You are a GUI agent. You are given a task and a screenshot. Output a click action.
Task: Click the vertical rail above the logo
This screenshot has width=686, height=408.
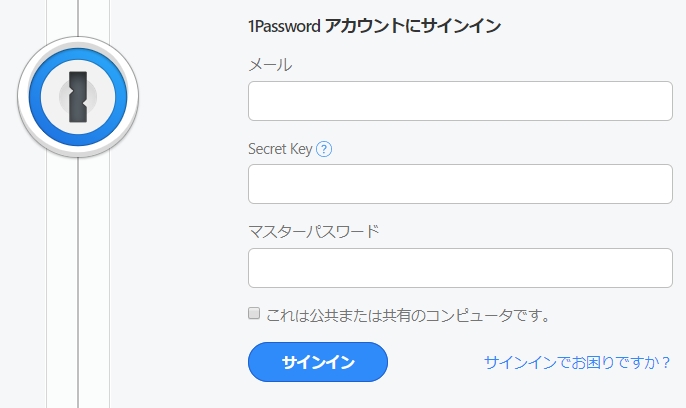(78, 18)
